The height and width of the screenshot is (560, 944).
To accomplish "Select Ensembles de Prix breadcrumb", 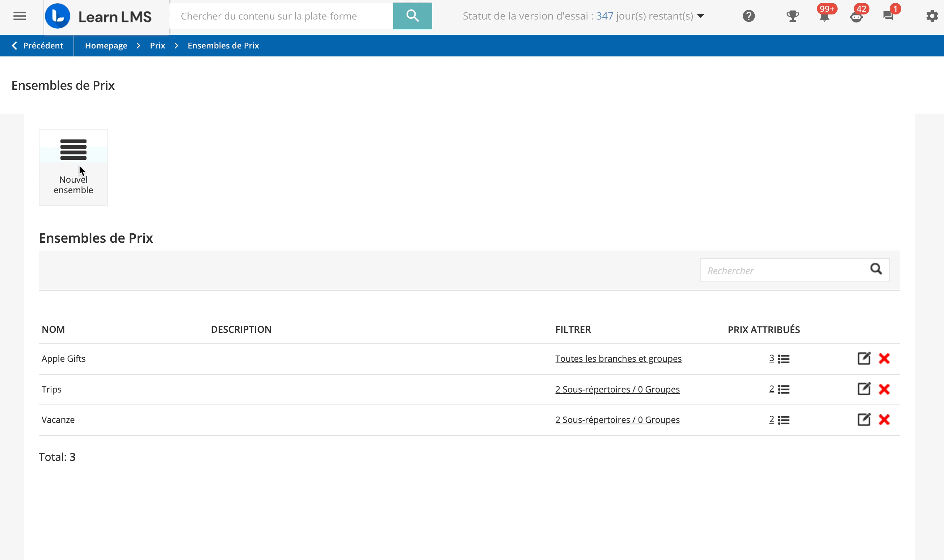I will tap(223, 46).
